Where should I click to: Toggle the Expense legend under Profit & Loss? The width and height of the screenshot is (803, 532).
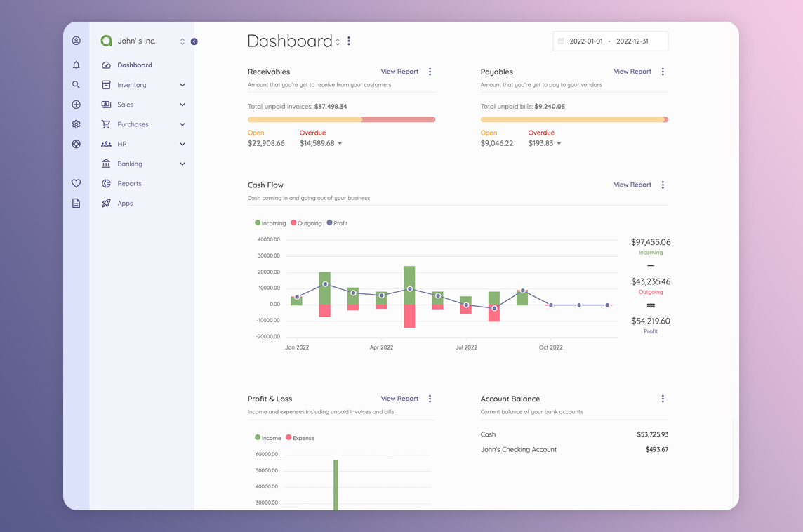(300, 437)
